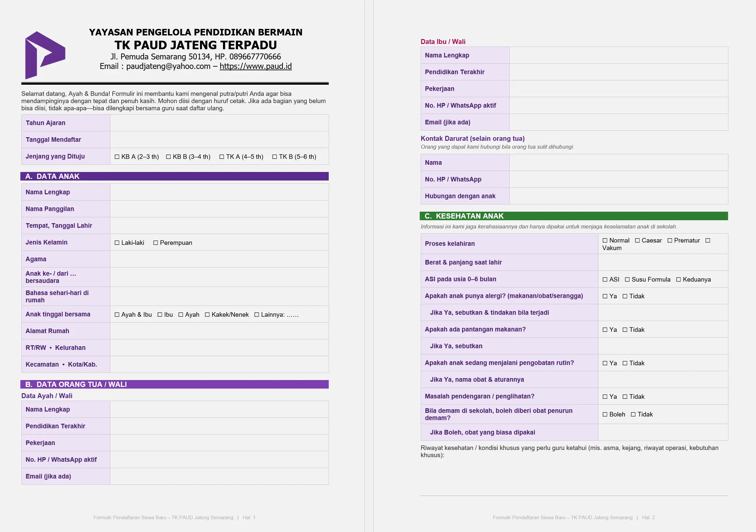Click the Tahun Ajaran input field
Viewport: 756px width, 532px height.
(219, 123)
